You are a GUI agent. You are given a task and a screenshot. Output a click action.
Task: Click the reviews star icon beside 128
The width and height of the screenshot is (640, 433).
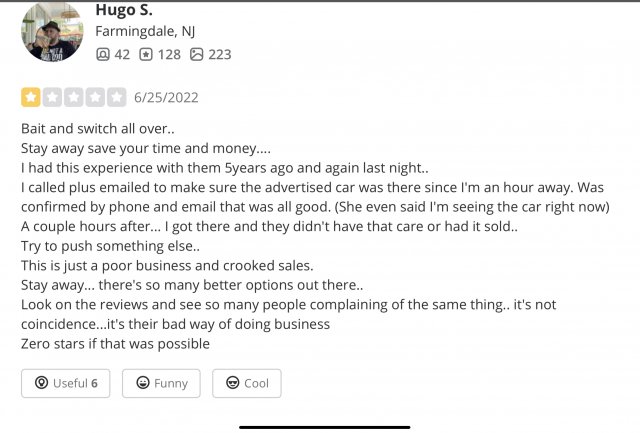pos(146,54)
